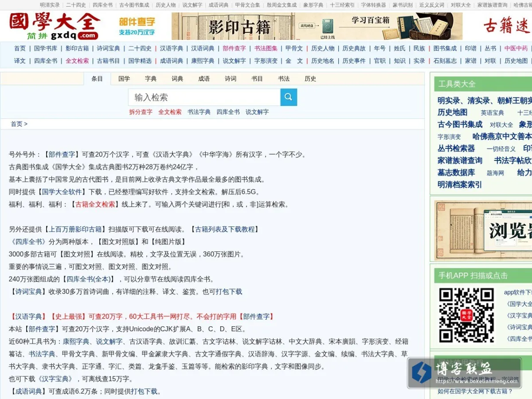Open 丛书检索器 in sidebar
The height and width of the screenshot is (399, 532).
[x=456, y=149]
